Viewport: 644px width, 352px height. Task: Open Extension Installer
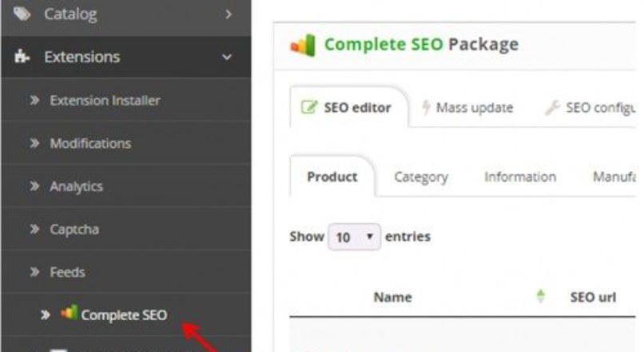[105, 100]
